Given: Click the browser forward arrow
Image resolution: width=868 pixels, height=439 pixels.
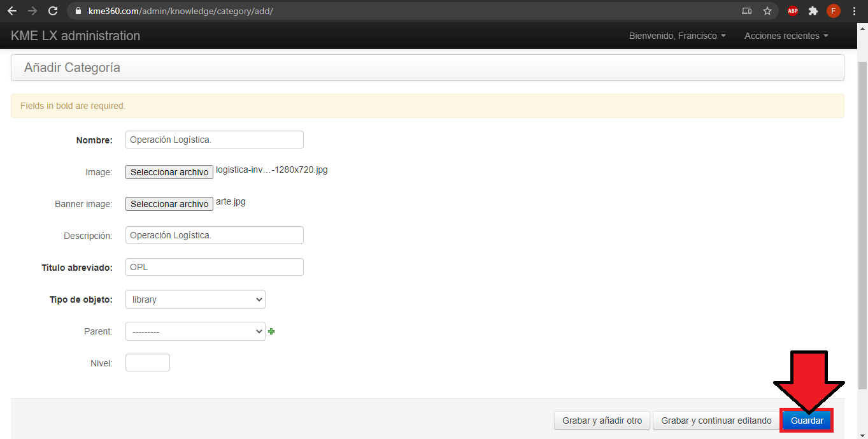Looking at the screenshot, I should (32, 11).
